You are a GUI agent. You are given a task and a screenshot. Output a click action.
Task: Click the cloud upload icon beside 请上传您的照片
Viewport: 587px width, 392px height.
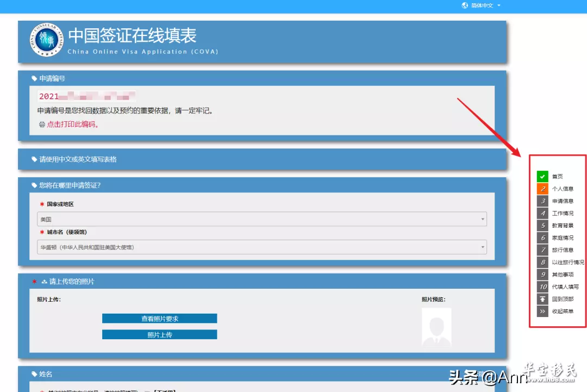click(44, 281)
